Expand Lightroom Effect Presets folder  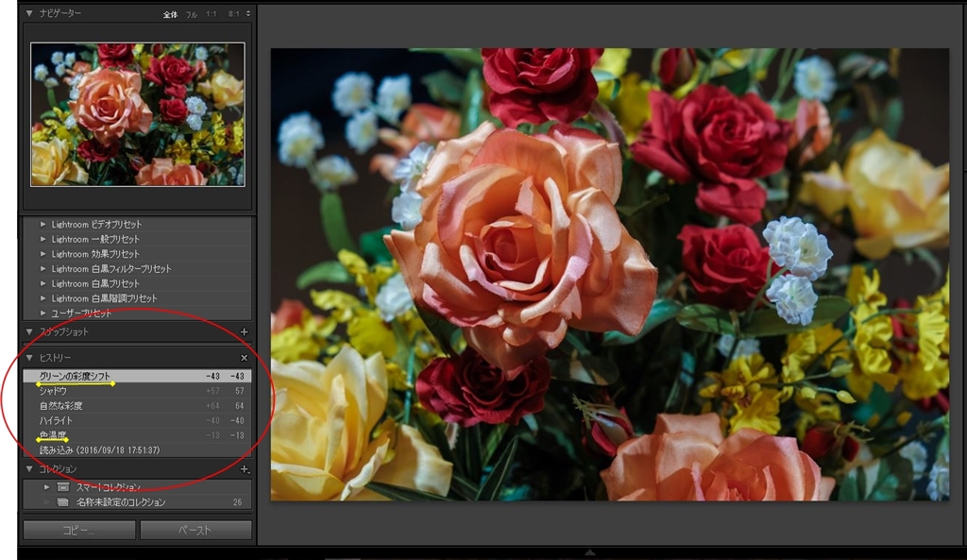click(42, 254)
